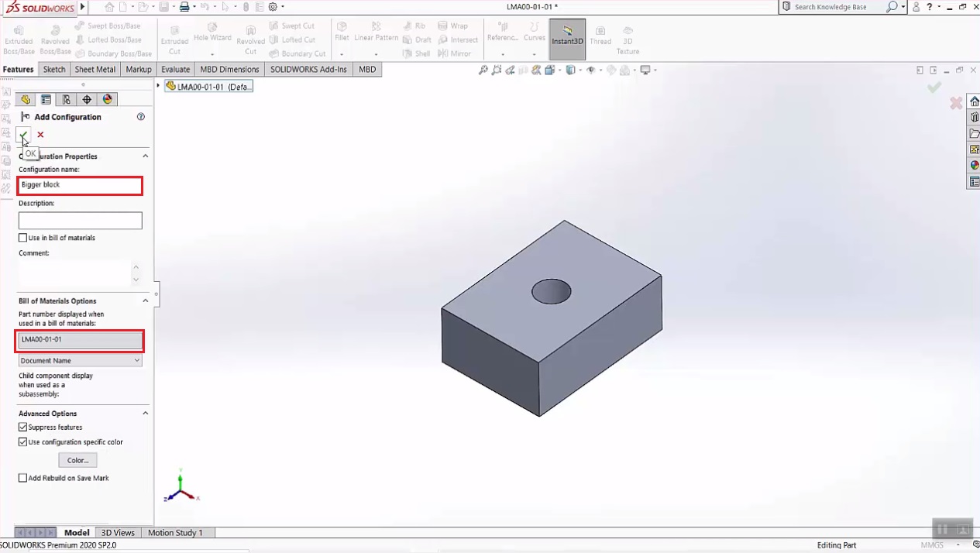Click the Bigger block configuration name field

(x=80, y=185)
